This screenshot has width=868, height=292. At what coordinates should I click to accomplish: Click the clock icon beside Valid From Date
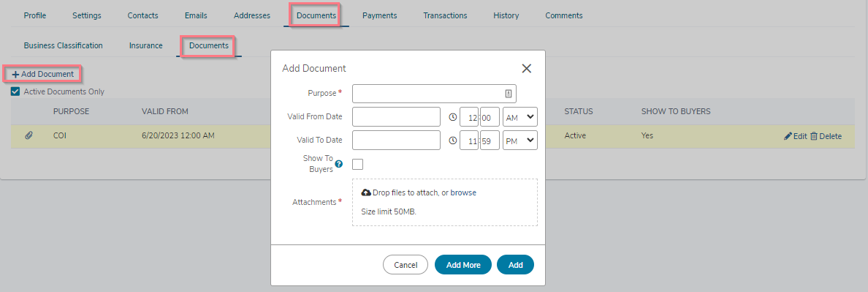click(452, 117)
